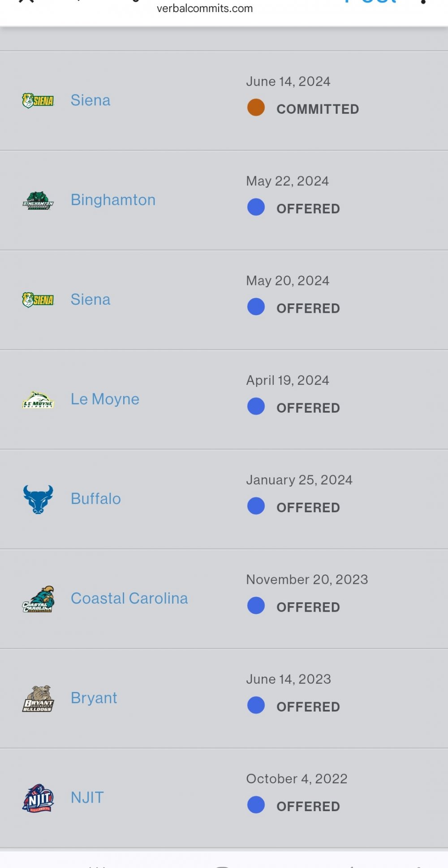Screen dimensions: 448x868
Task: Tap the Bryant Bulldogs logo
Action: tap(38, 699)
